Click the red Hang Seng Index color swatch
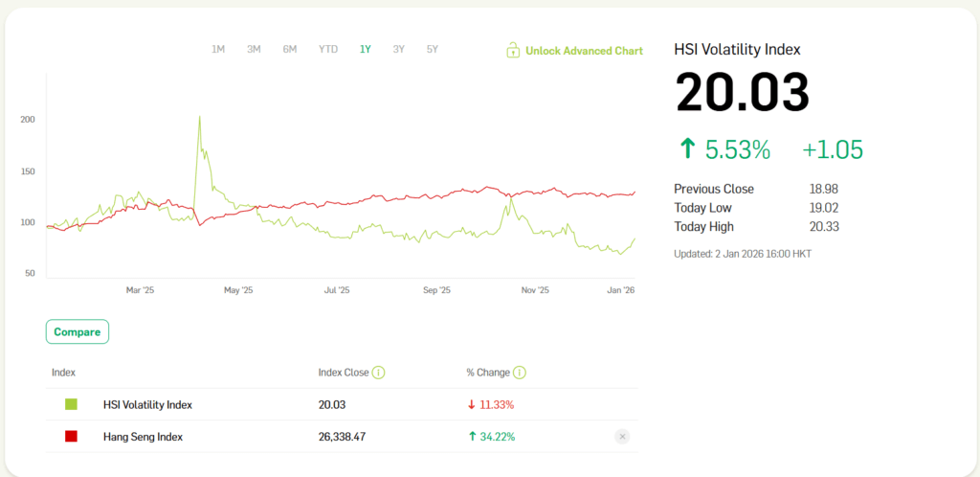This screenshot has width=980, height=477. pos(72,437)
